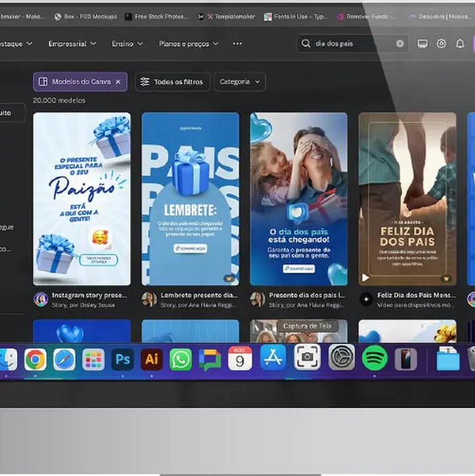The image size is (475, 476).
Task: Switch to Remover Fundo tab
Action: pyautogui.click(x=367, y=17)
